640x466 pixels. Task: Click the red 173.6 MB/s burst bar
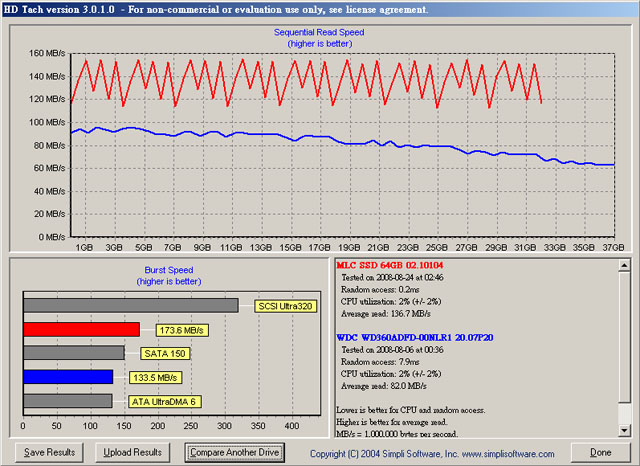click(81, 329)
